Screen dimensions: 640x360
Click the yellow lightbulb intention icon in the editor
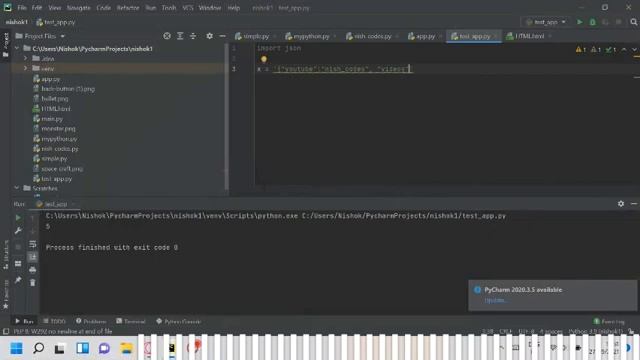click(x=264, y=59)
